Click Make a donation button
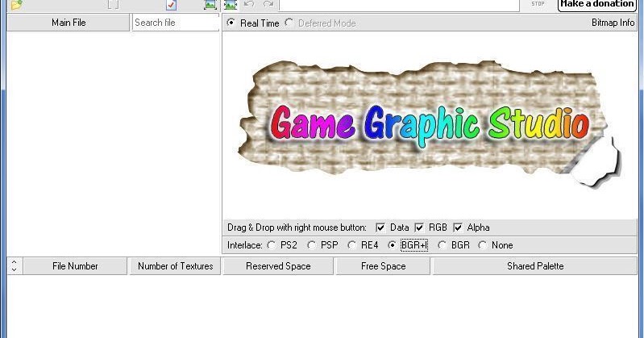Screen dimensions: 644x338 pyautogui.click(x=596, y=5)
